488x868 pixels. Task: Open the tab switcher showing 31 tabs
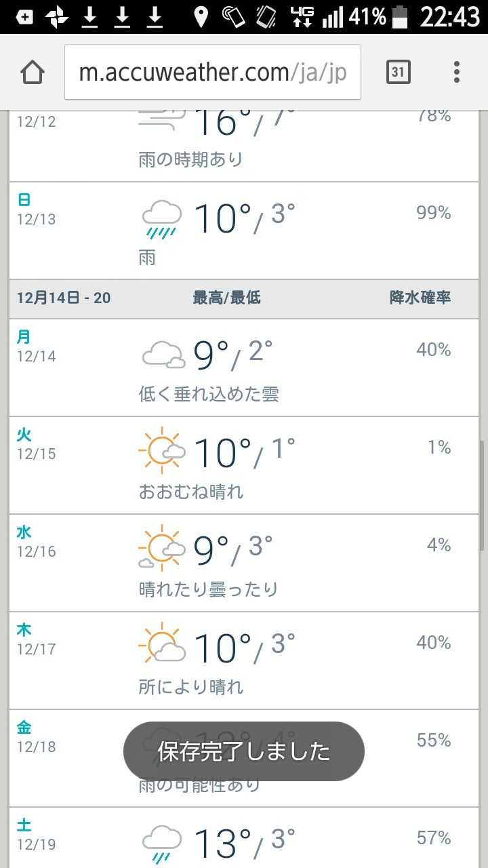pyautogui.click(x=399, y=72)
